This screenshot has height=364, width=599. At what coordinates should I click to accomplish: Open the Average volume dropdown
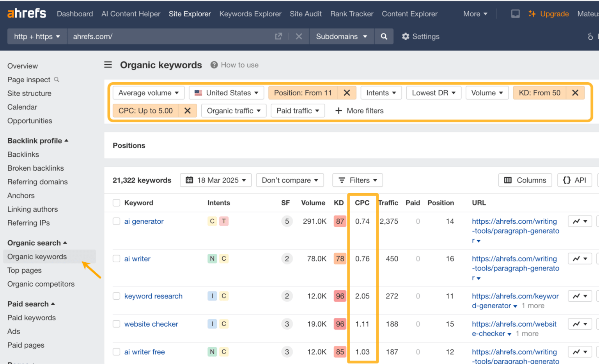pyautogui.click(x=148, y=93)
